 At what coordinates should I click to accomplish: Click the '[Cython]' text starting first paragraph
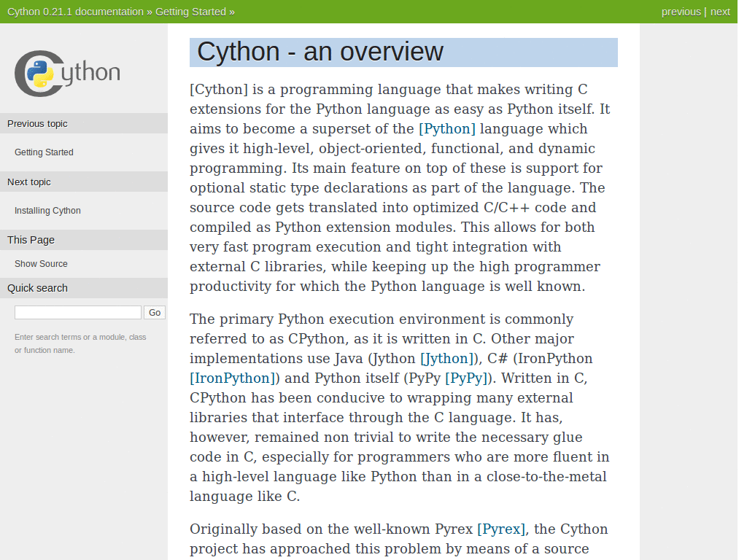tap(219, 90)
